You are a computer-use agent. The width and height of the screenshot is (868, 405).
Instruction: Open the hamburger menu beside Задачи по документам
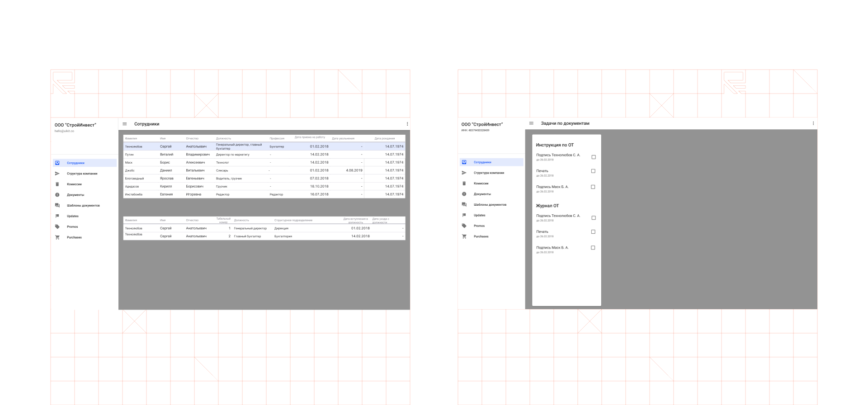(x=532, y=123)
